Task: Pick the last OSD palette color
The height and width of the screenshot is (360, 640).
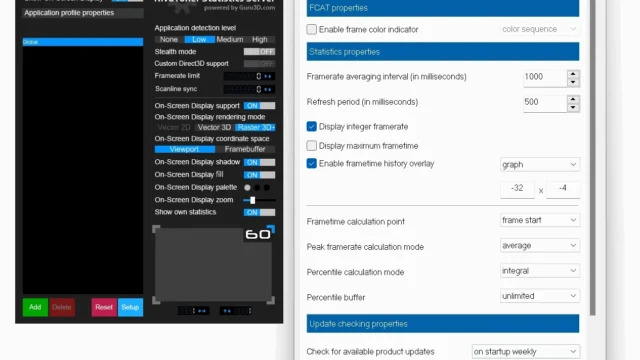Action: (x=267, y=188)
